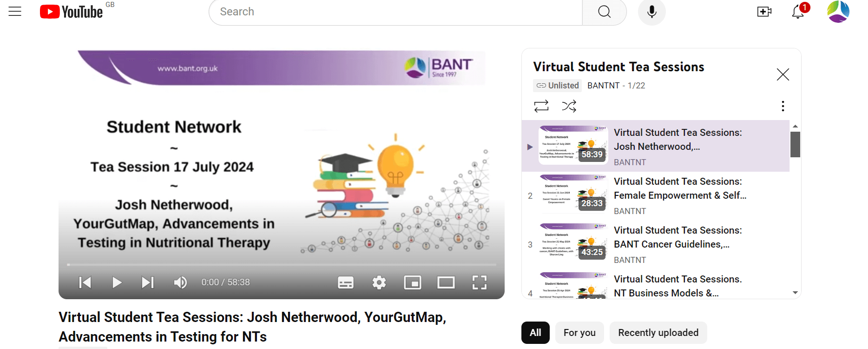
Task: Click into the Search input field
Action: click(x=395, y=12)
